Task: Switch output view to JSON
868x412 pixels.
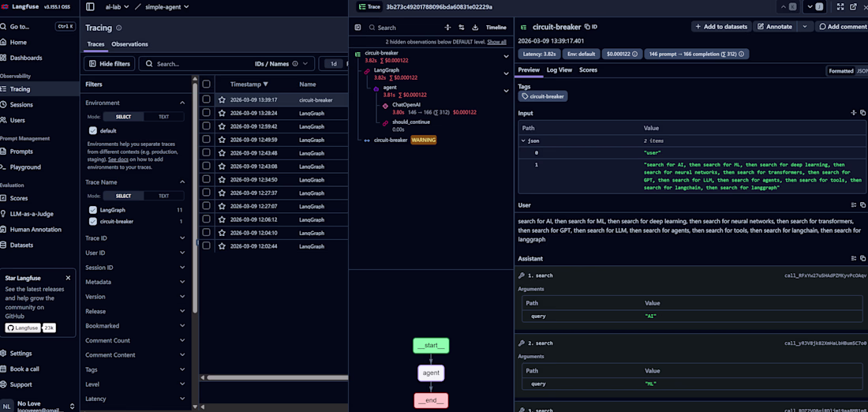Action: (862, 71)
